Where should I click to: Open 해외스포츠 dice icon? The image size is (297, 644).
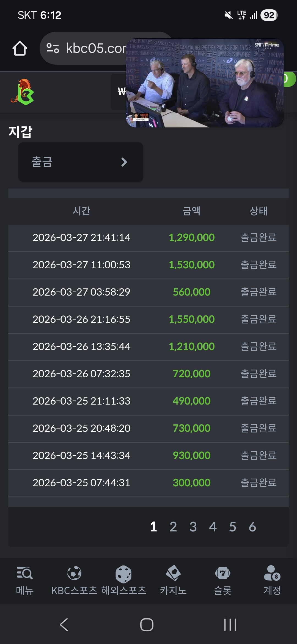pyautogui.click(x=123, y=574)
